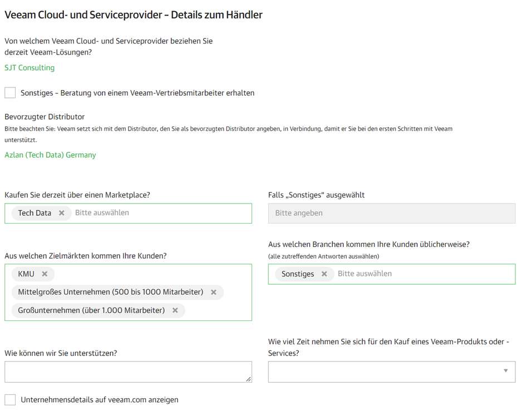Check Sonstiges – Beratung von Vertriebsmitarbeiter
The width and height of the screenshot is (526, 420).
(10, 92)
